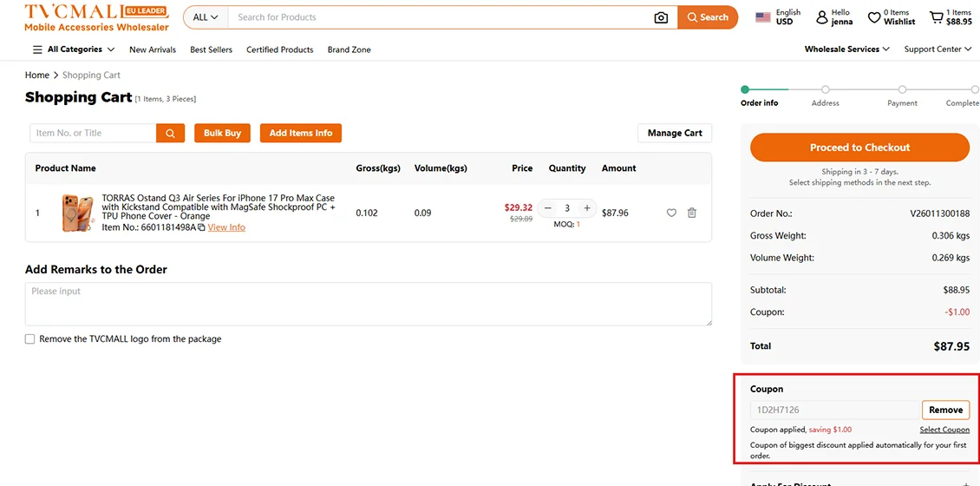Click the orange cart search magnifier button

tap(170, 134)
